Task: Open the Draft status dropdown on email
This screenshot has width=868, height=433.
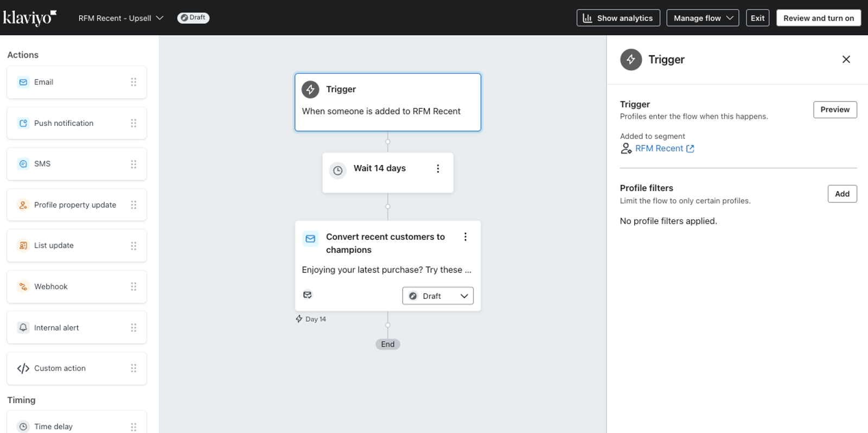Action: pyautogui.click(x=438, y=296)
